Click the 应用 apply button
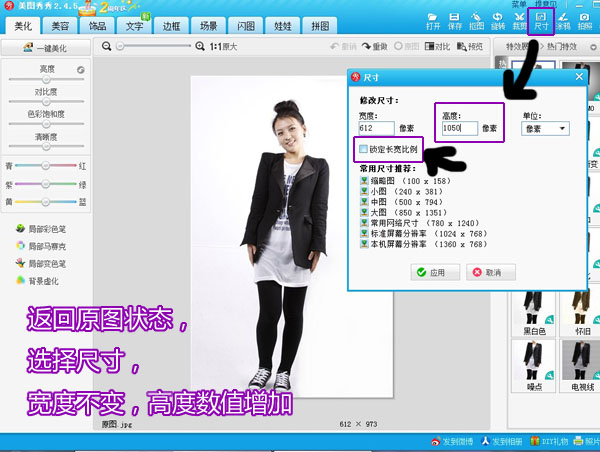 pyautogui.click(x=432, y=272)
